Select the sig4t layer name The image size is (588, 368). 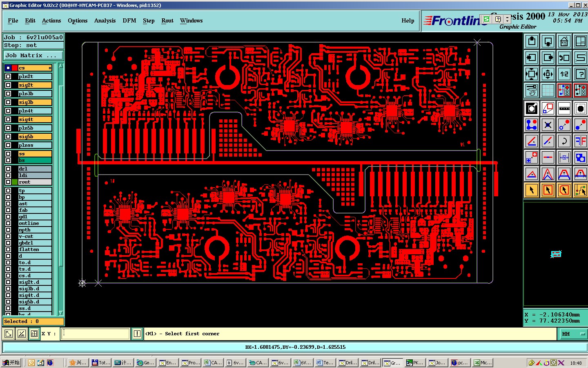point(35,119)
